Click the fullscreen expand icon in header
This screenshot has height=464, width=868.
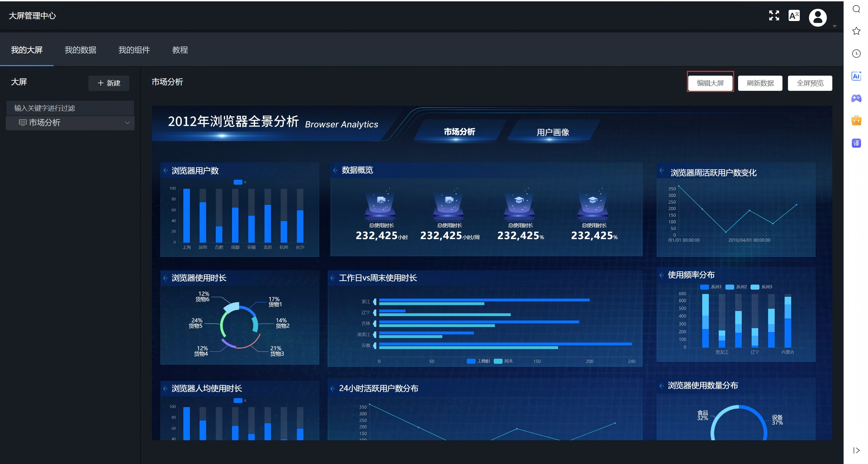(774, 16)
